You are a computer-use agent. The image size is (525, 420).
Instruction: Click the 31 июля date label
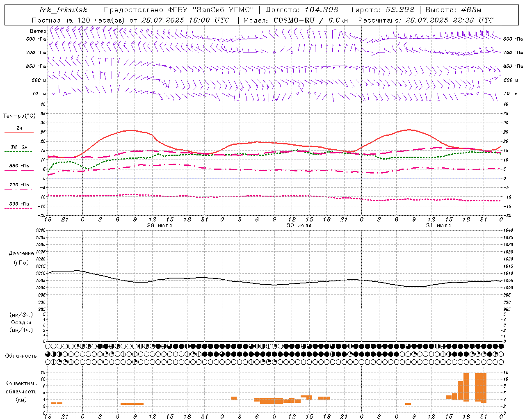point(438,226)
